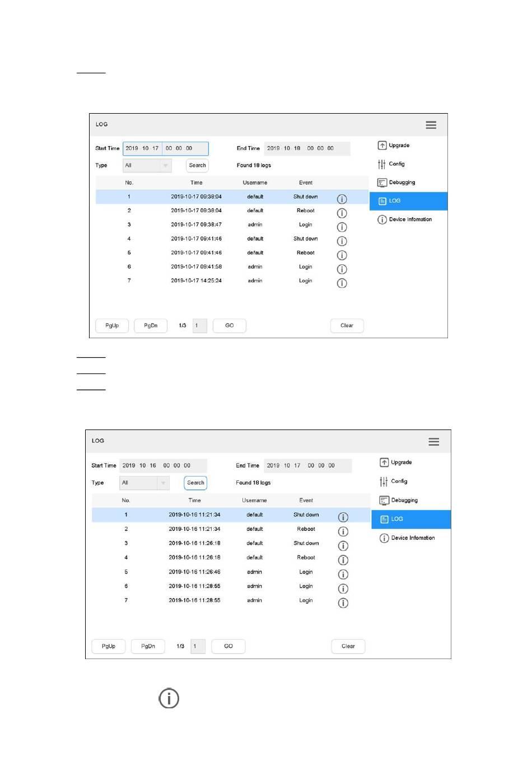View details of 2019-10-16 11:21:34 Shut down log

[343, 517]
